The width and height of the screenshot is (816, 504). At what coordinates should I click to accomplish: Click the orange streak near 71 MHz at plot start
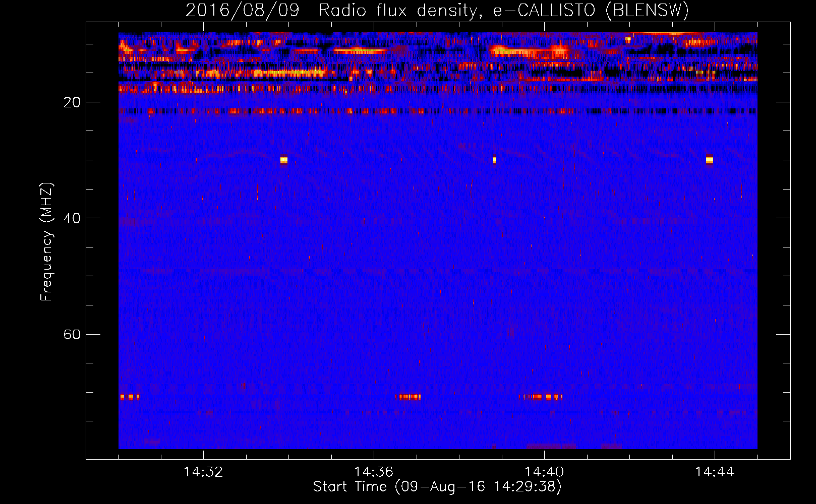click(130, 397)
